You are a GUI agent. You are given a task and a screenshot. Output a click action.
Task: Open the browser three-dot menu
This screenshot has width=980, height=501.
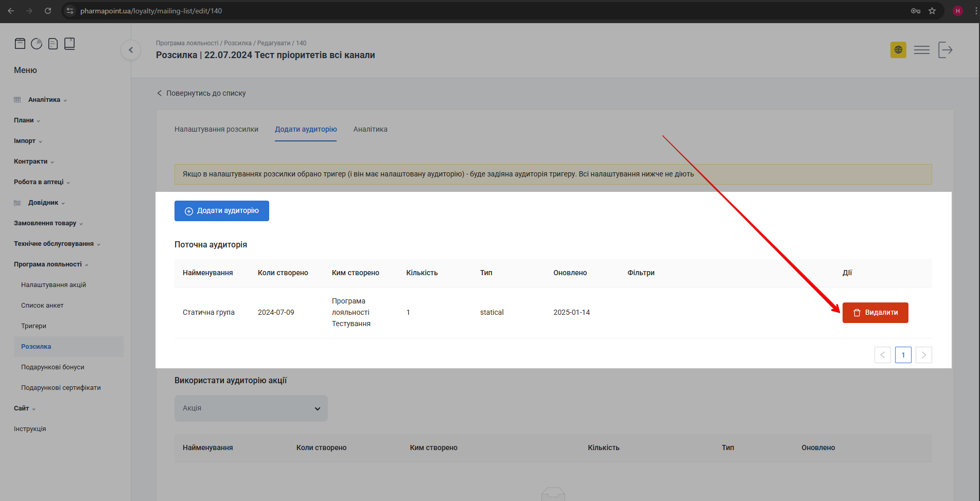(x=976, y=11)
